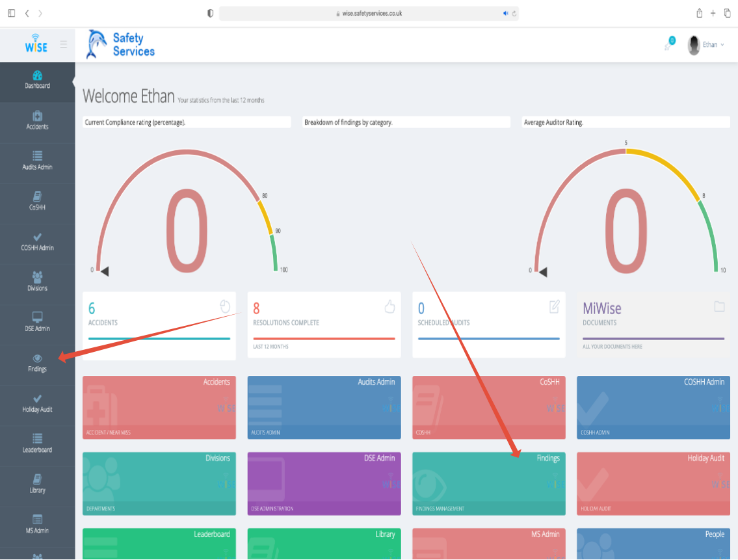Toggle the sidebar hamburger menu

tap(64, 45)
